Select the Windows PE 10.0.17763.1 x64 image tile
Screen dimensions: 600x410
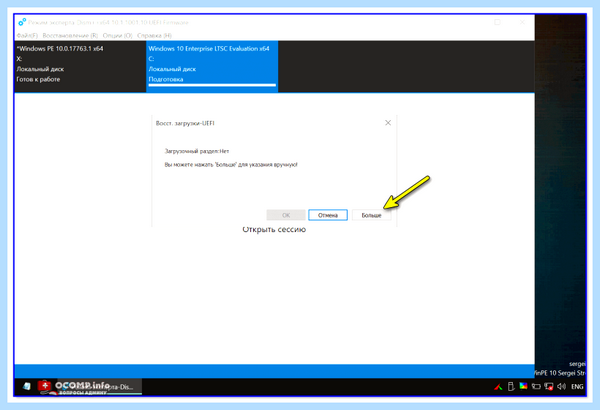coord(80,67)
